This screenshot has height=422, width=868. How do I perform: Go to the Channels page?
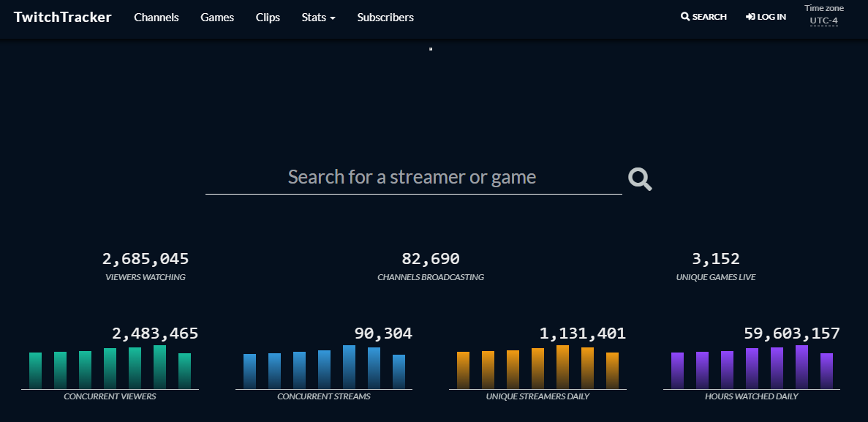156,18
